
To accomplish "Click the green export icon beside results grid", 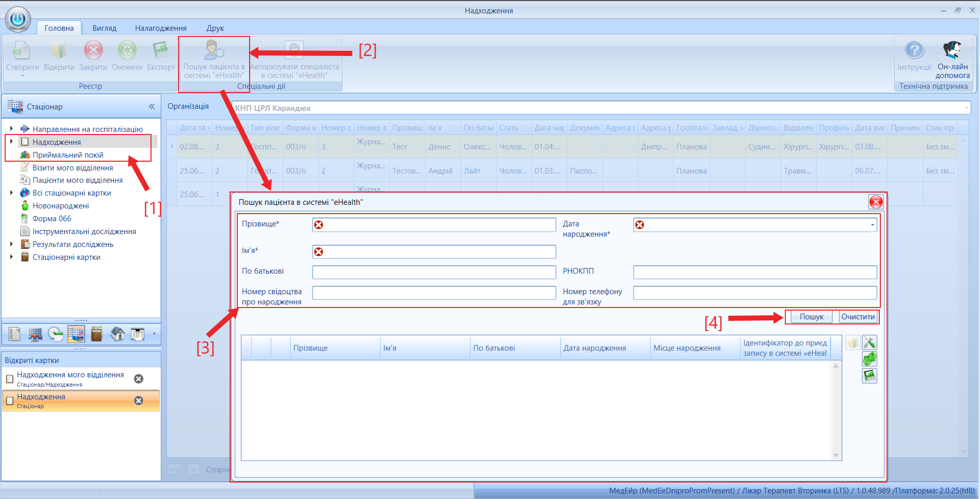I will click(x=870, y=376).
